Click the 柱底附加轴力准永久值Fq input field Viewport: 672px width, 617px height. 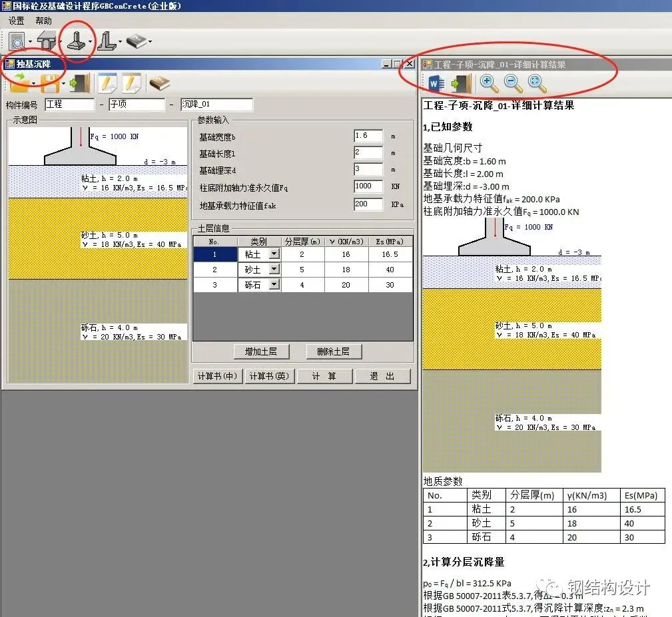click(x=368, y=186)
